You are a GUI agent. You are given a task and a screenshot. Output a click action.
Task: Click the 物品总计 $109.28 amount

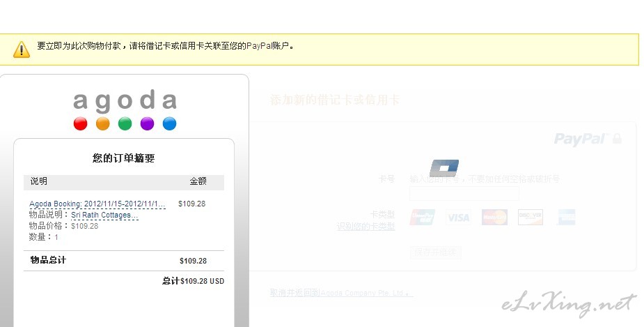click(x=193, y=261)
